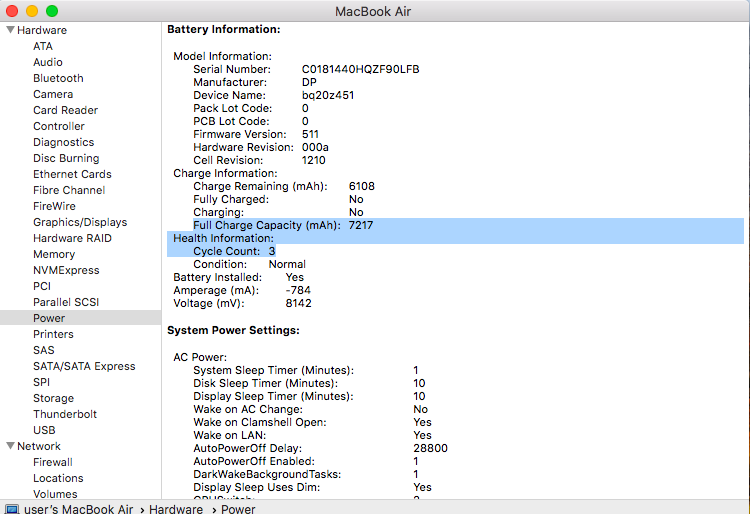Viewport: 750px width, 514px height.
Task: Choose FireWire in the sidebar
Action: pos(55,207)
